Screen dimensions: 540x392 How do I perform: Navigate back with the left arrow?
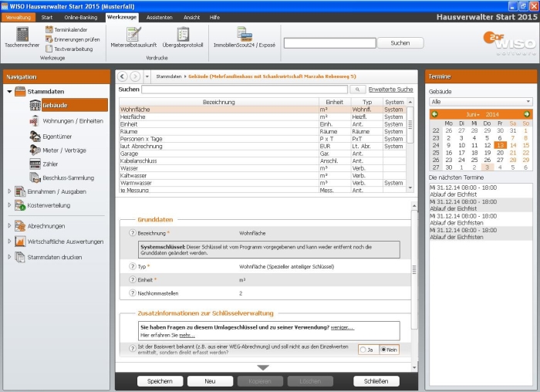pos(122,76)
